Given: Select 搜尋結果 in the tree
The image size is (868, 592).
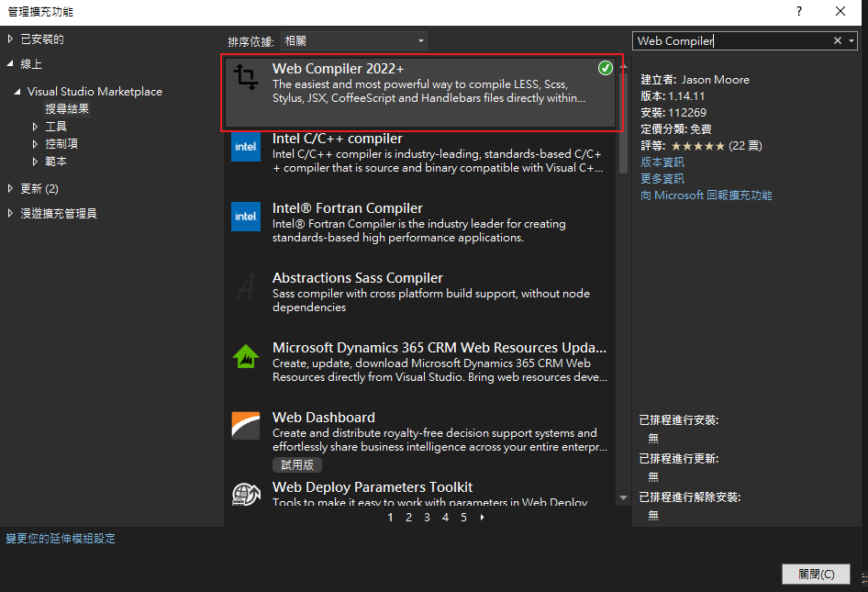Looking at the screenshot, I should point(67,108).
